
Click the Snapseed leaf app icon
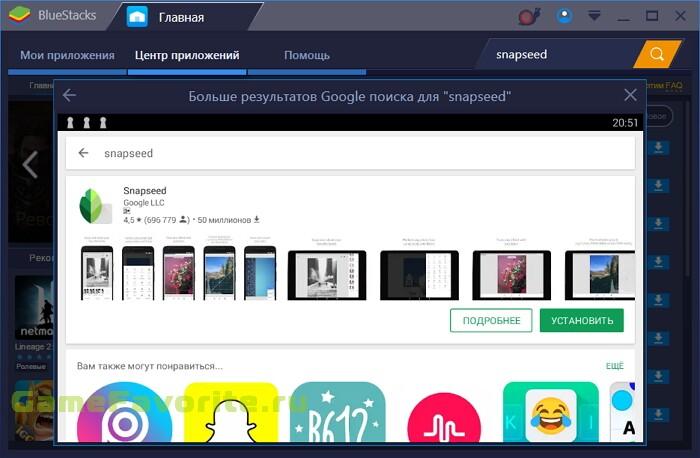95,206
